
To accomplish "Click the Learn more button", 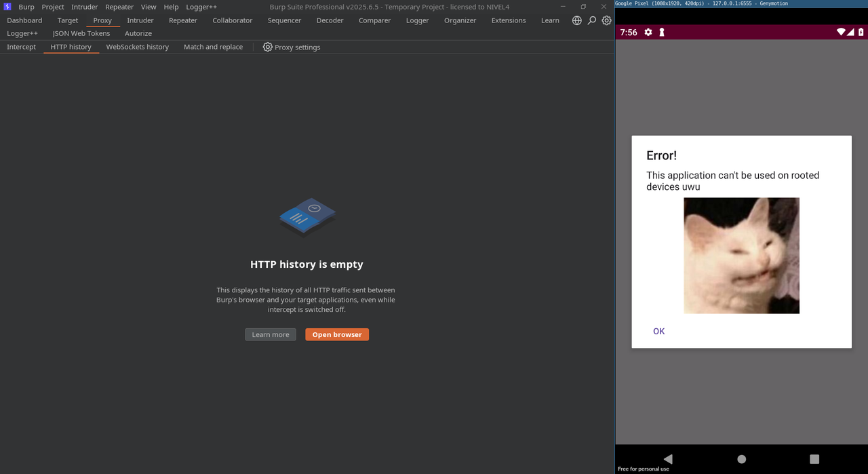I will (x=271, y=334).
